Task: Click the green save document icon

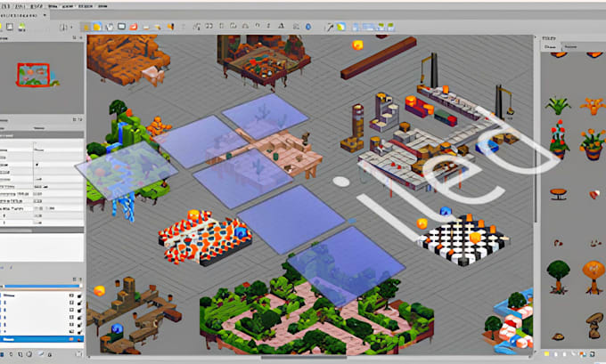Action: point(22,27)
